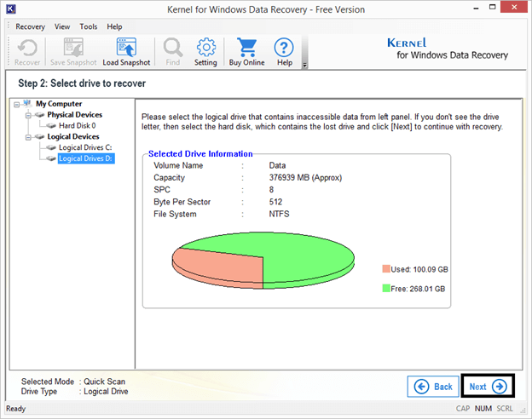Click the Hard Disk 0 drive icon

[51, 126]
